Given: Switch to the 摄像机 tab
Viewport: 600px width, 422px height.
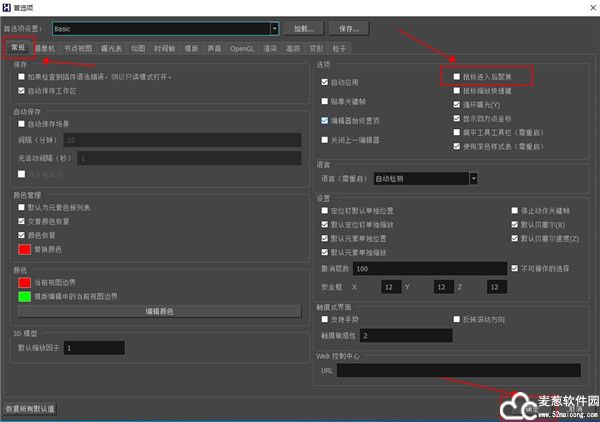Looking at the screenshot, I should [x=46, y=47].
